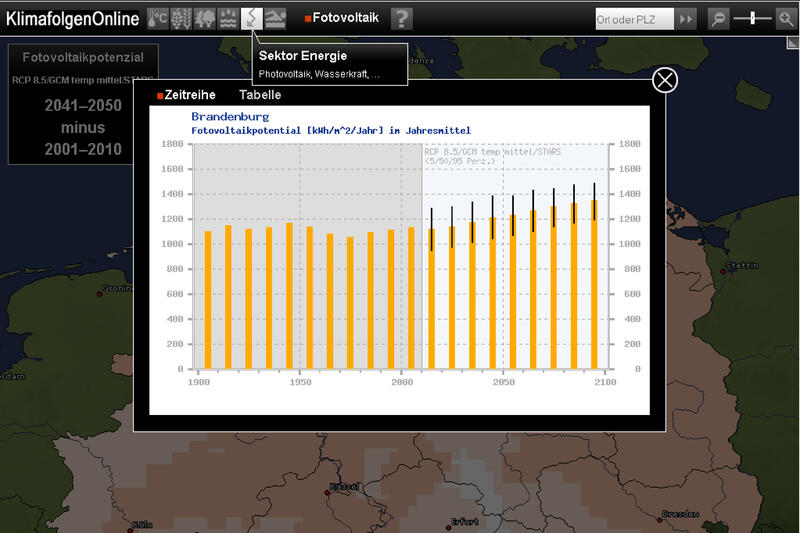Open the tourism swimmer sector icon
Image resolution: width=800 pixels, height=533 pixels.
click(275, 18)
